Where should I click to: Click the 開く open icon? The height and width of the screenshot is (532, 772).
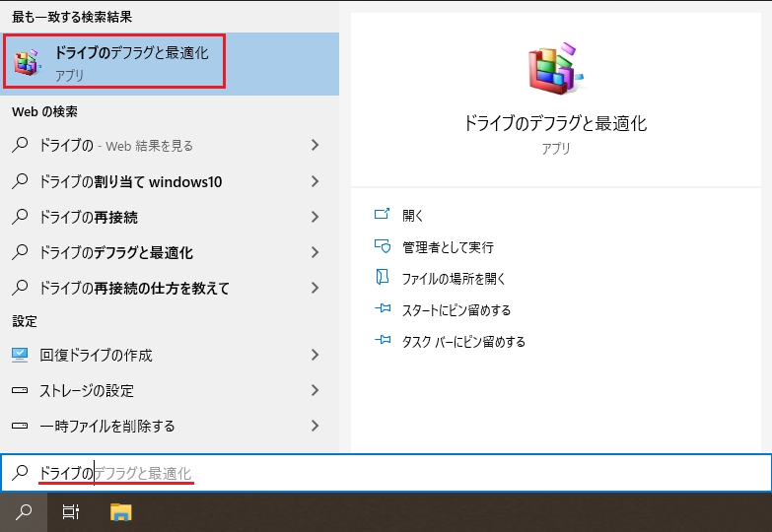(x=383, y=215)
